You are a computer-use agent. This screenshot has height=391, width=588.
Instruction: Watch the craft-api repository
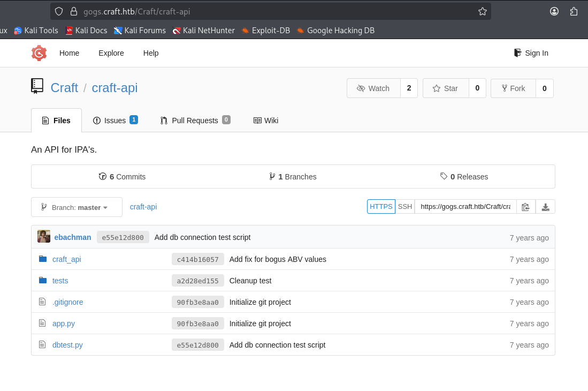pyautogui.click(x=374, y=88)
